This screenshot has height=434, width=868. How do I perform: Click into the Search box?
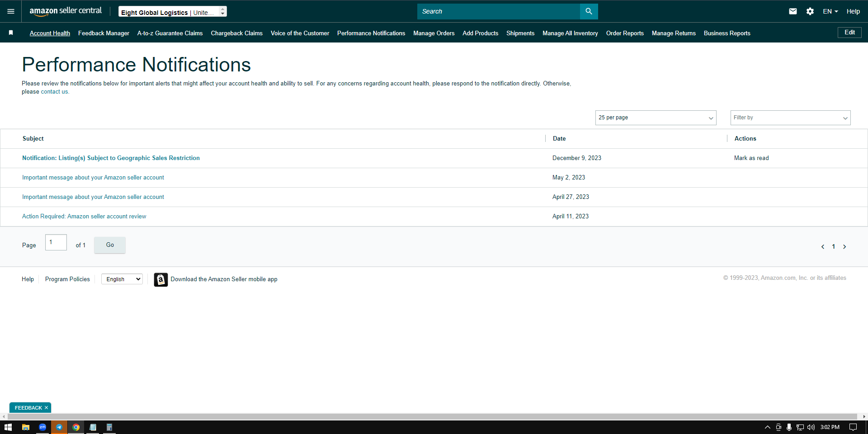499,11
